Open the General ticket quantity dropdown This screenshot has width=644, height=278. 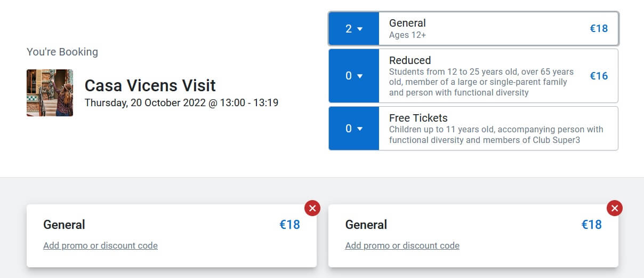pos(353,29)
